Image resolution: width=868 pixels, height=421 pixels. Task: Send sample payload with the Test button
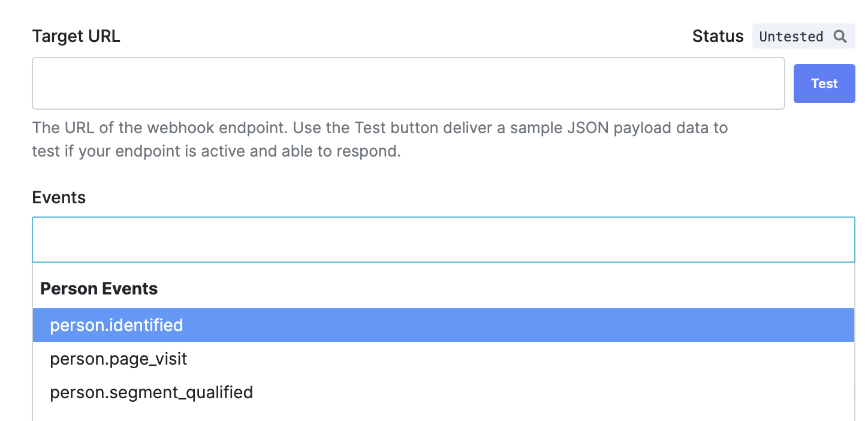coord(824,84)
